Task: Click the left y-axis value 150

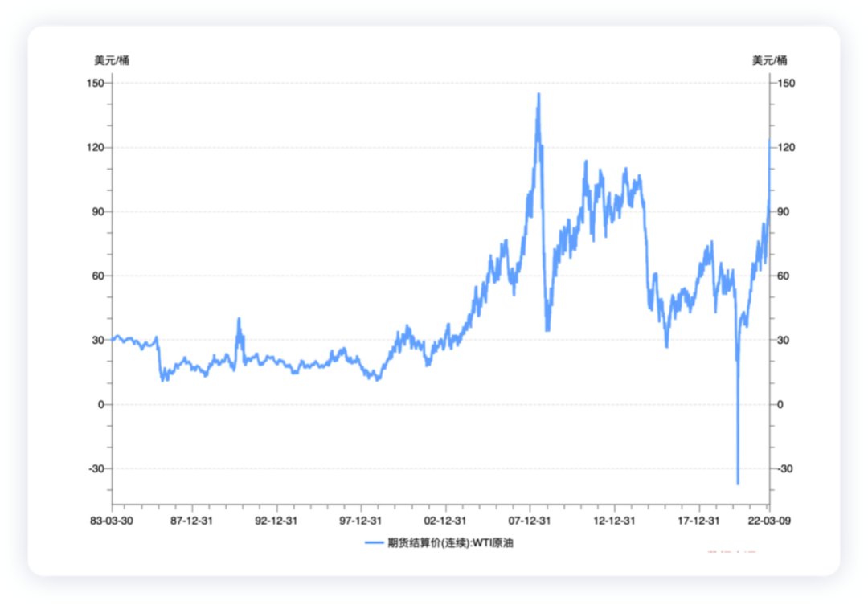Action: click(x=95, y=83)
